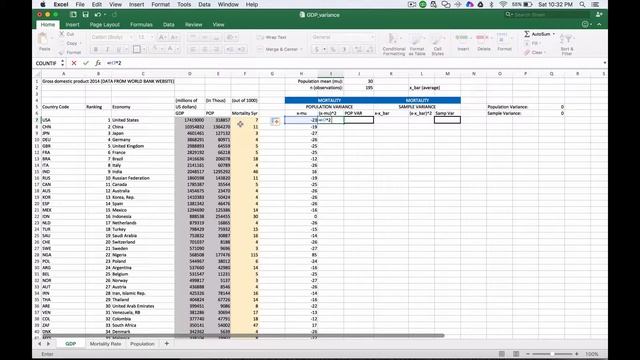
Task: Click the align right icon
Action: click(217, 49)
